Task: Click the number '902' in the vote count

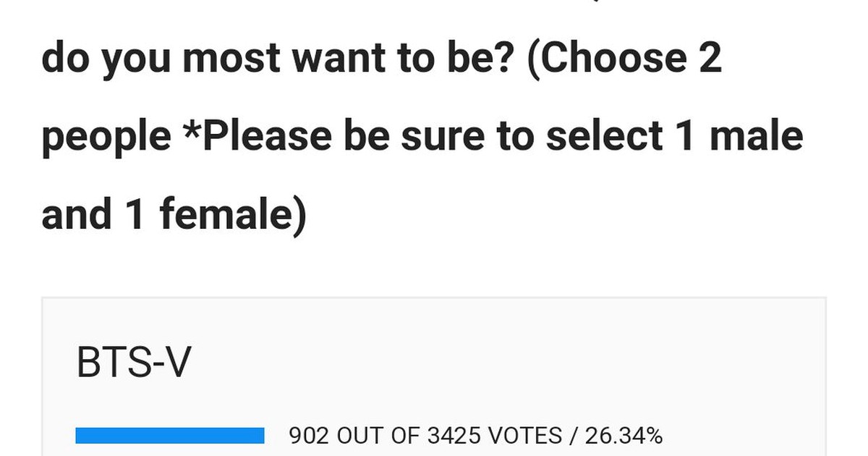Action: point(309,436)
